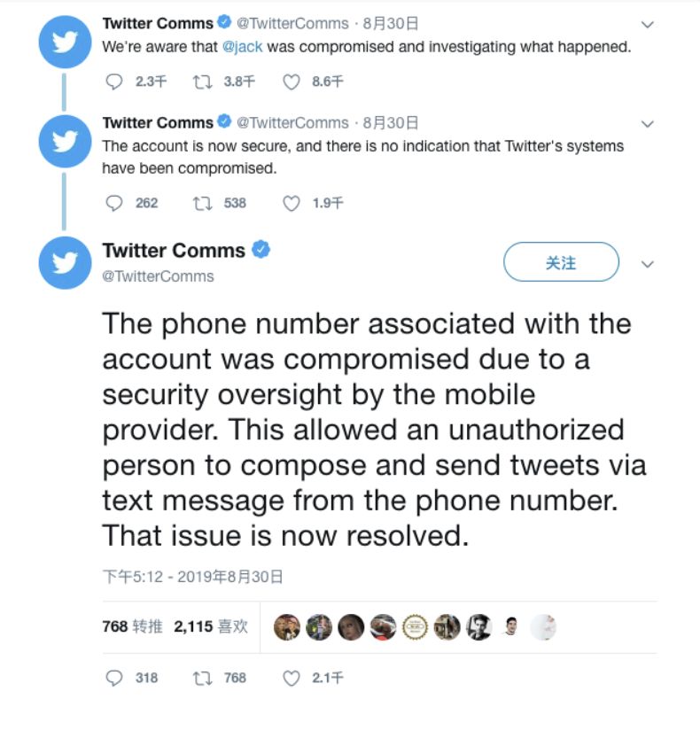
Task: Expand options for the second tweet
Action: click(x=648, y=124)
